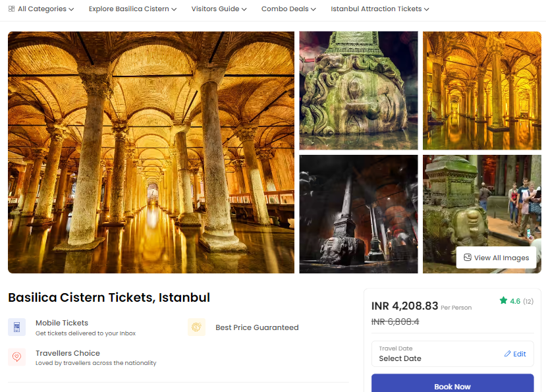
Task: Click the Book Now button
Action: click(452, 384)
